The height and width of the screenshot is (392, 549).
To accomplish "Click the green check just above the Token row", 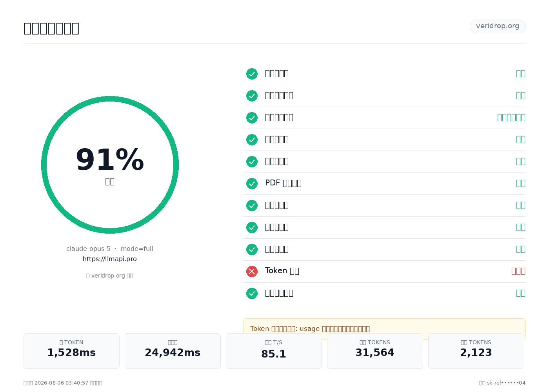I will [252, 249].
